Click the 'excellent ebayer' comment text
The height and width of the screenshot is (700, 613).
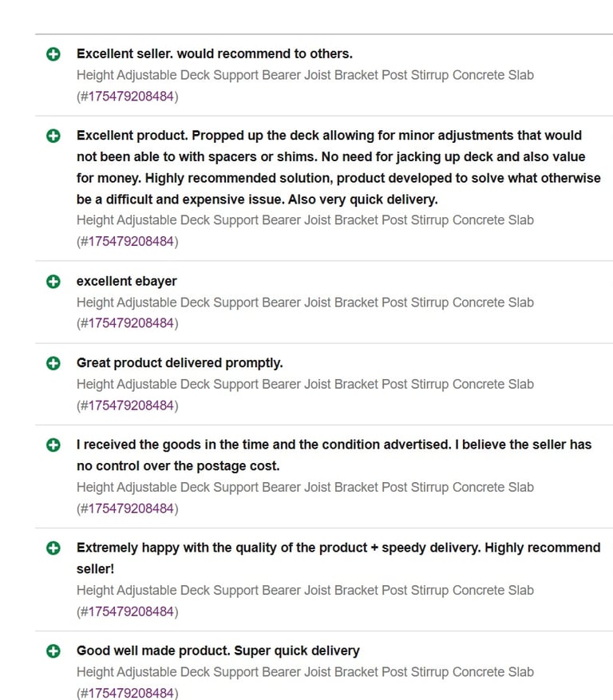pos(126,281)
